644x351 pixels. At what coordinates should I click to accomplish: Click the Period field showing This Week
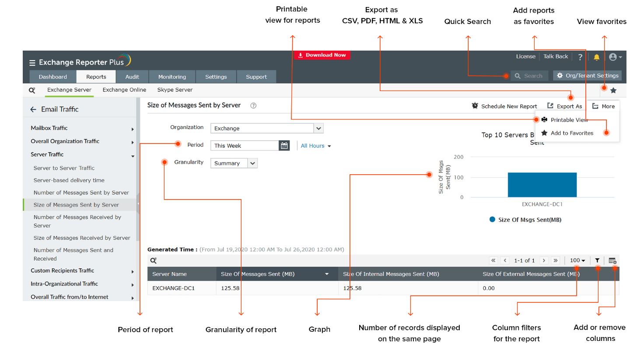(x=245, y=146)
